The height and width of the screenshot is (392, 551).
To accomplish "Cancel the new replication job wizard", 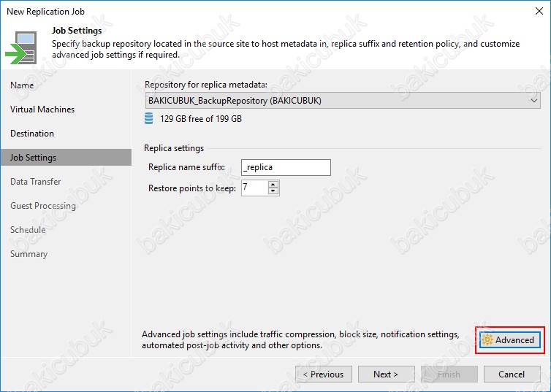I will (512, 374).
